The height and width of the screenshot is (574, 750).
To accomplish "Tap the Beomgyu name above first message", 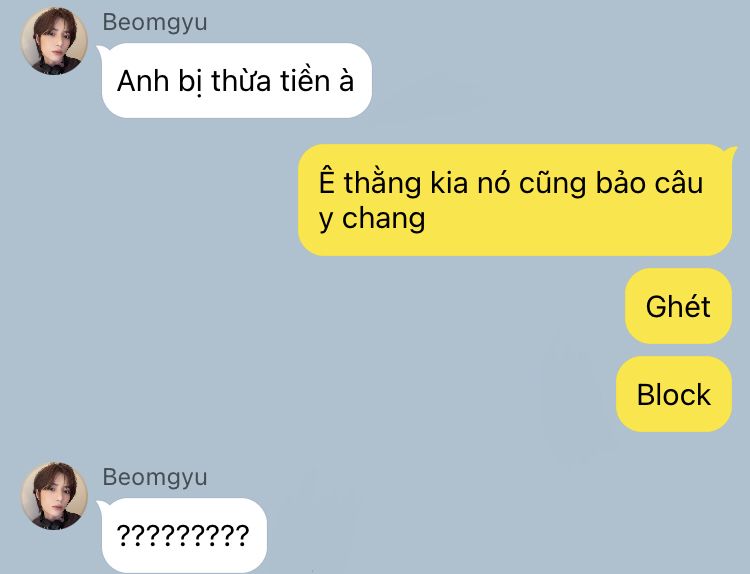I will (x=155, y=22).
